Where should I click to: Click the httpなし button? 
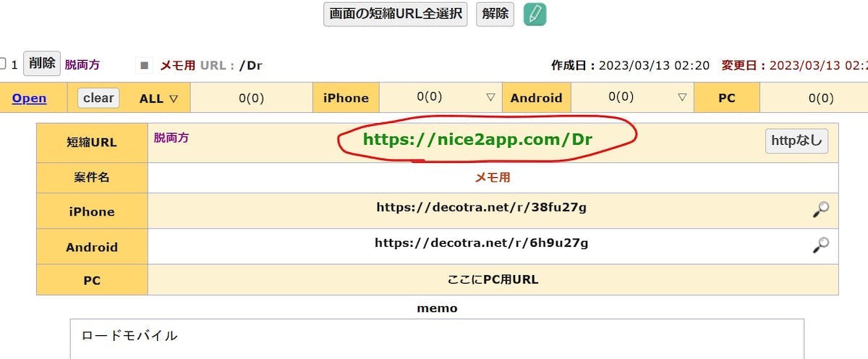click(796, 141)
